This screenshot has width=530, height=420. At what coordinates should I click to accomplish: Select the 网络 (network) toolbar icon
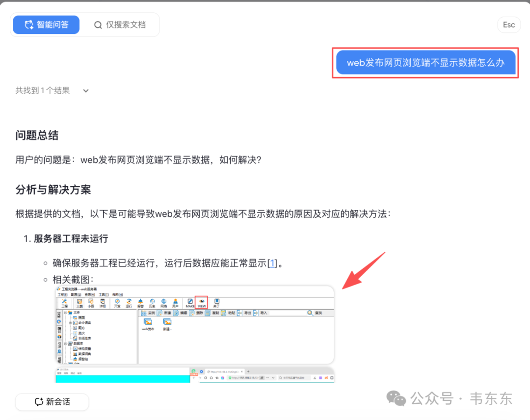(x=164, y=302)
